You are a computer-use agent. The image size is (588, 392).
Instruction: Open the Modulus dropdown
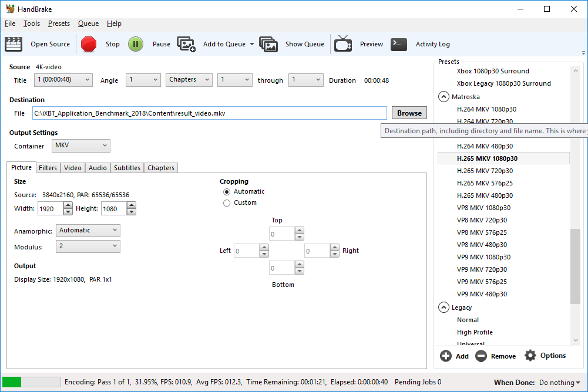[88, 246]
